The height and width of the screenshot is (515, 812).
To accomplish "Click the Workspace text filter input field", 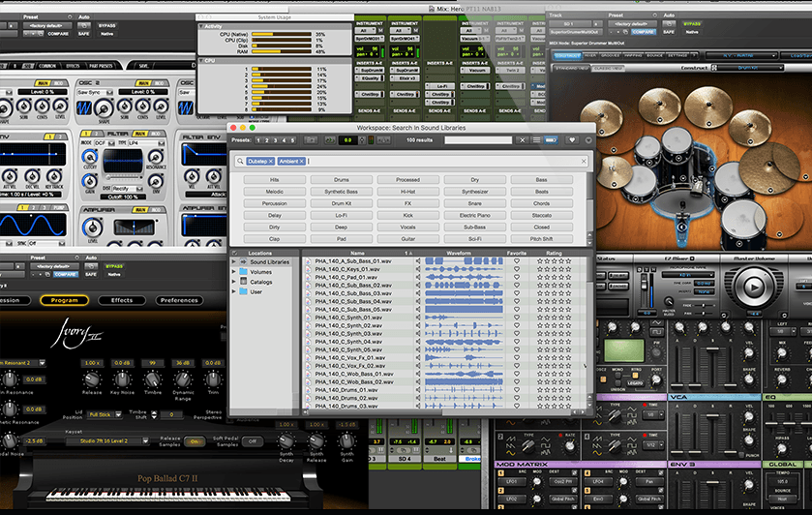I will point(478,140).
